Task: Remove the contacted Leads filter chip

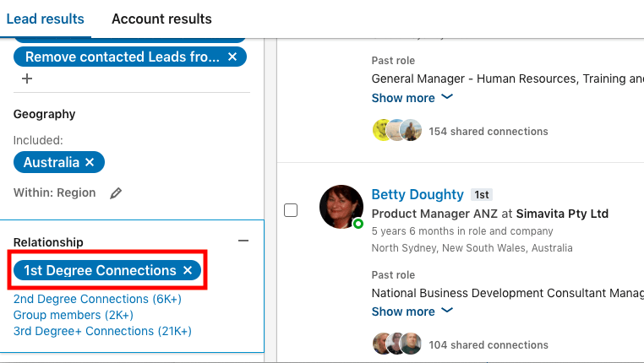Action: coord(232,57)
